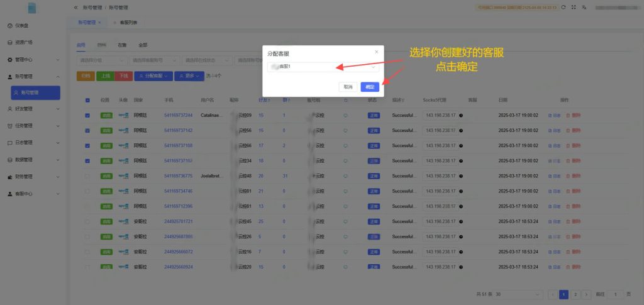Select the 账号管理 submenu item highlighted in blue
Image resolution: width=644 pixels, height=305 pixels.
pos(35,93)
